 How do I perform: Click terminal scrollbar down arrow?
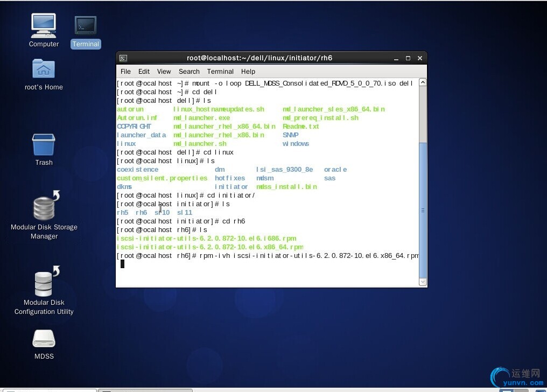click(x=423, y=282)
